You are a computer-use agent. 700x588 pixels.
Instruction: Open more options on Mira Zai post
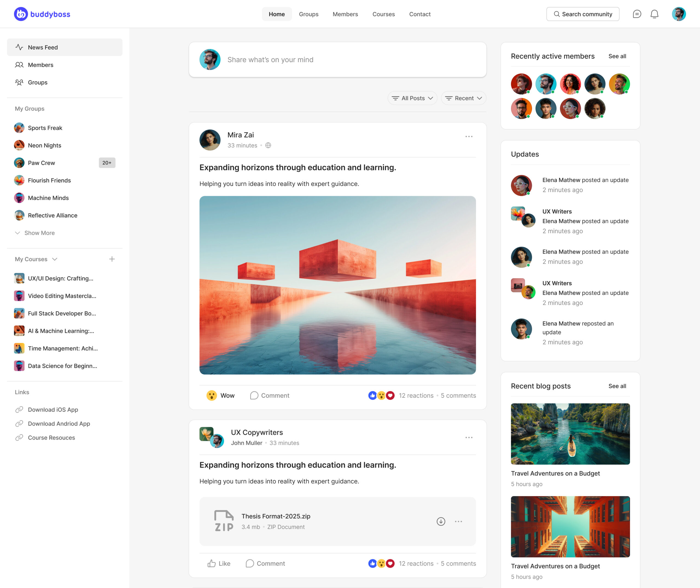[x=469, y=136]
